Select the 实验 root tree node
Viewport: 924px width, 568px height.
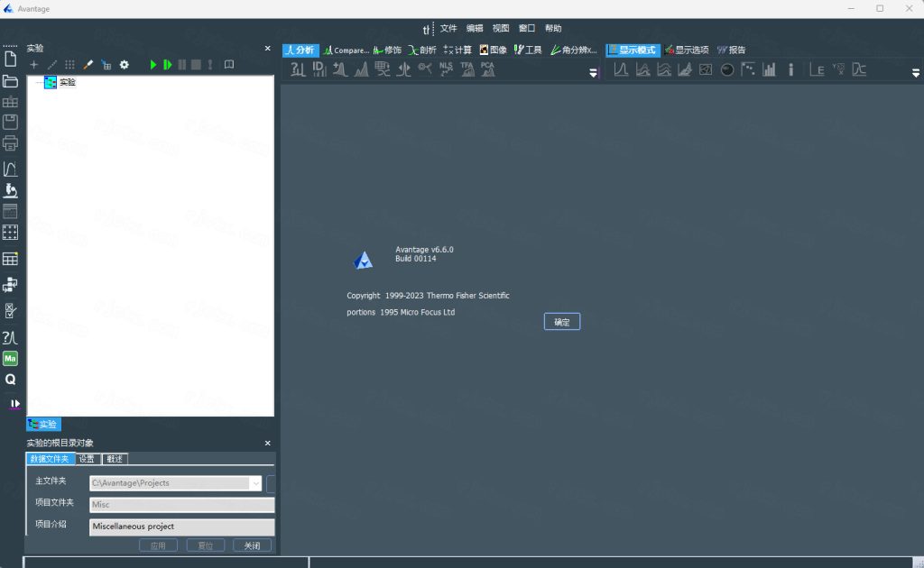pyautogui.click(x=67, y=82)
